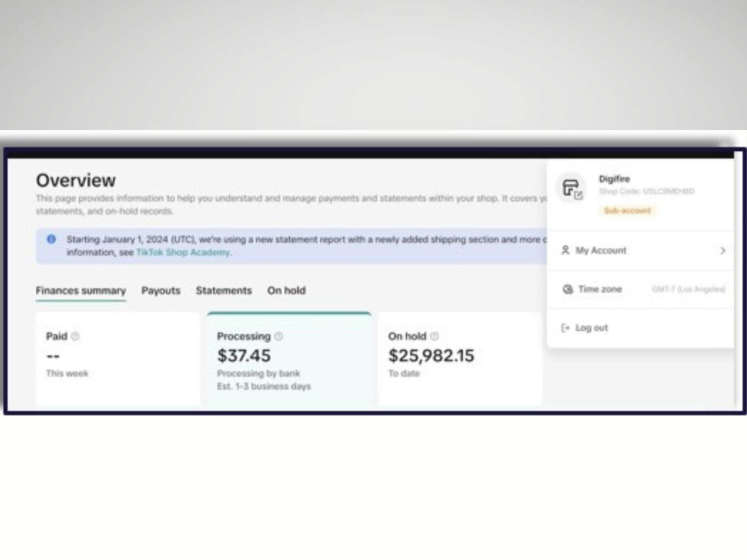This screenshot has height=560, width=747.
Task: Click the Shop Code text
Action: click(x=646, y=191)
